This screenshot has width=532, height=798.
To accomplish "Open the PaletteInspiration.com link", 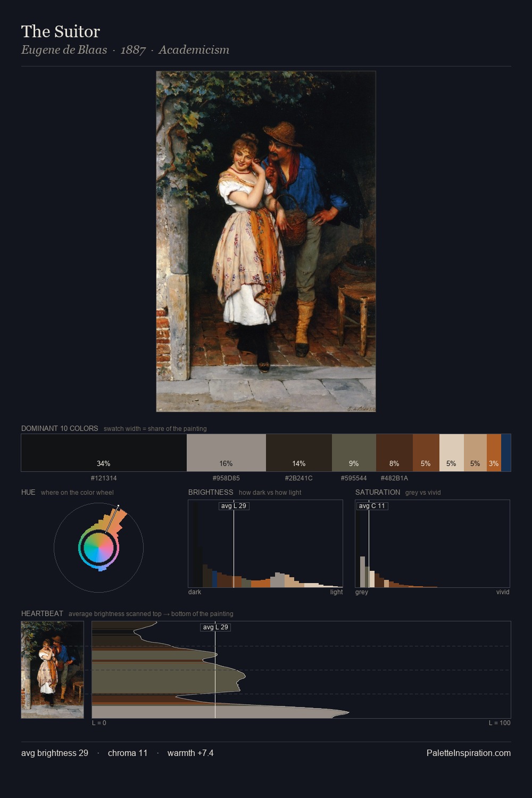I will pos(469,753).
